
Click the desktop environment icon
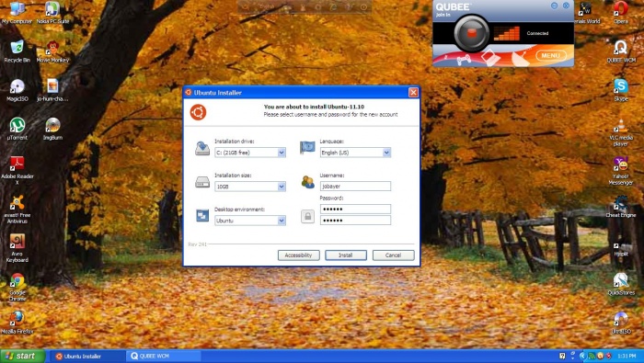(x=202, y=216)
